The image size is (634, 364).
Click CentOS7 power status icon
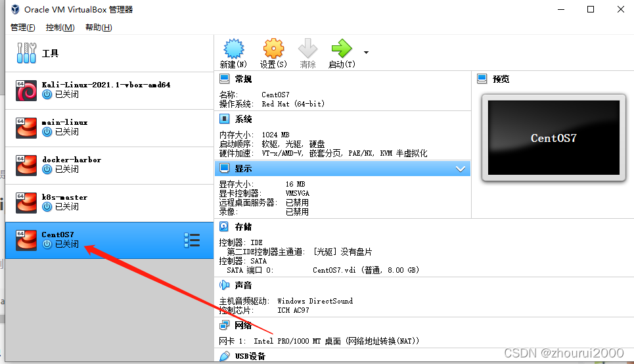tap(47, 244)
